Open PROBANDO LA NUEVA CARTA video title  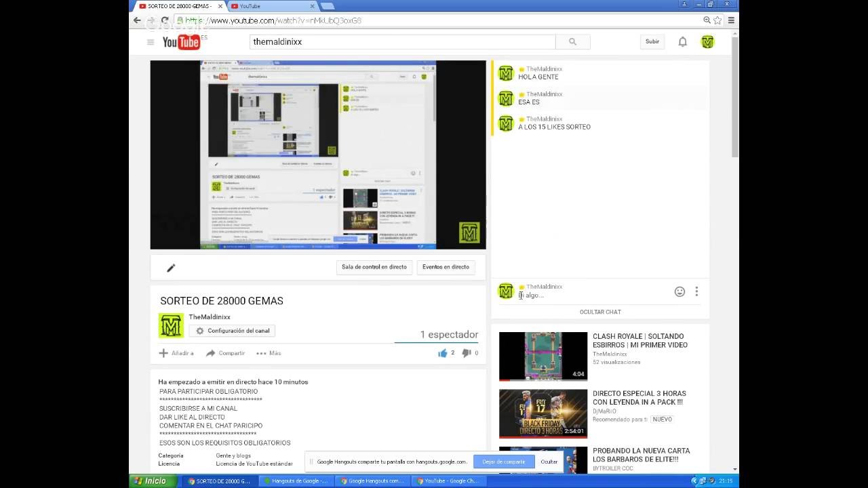point(642,455)
